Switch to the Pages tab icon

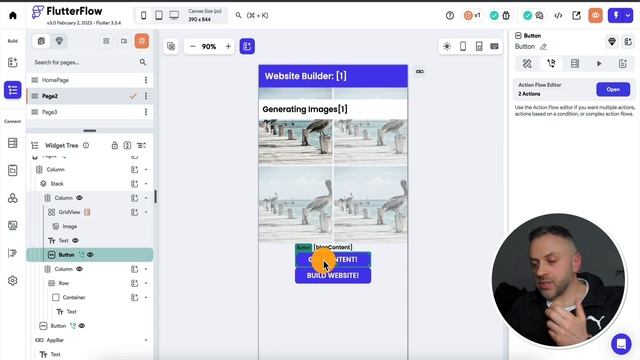[41, 41]
